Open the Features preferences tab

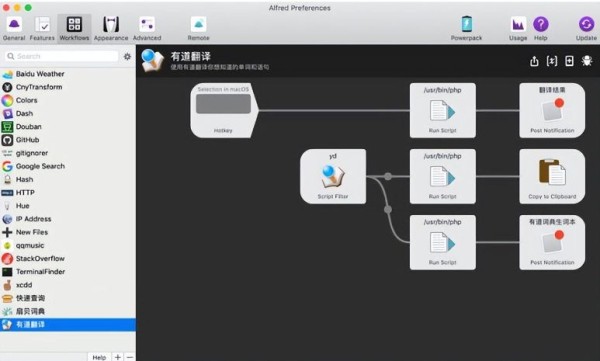[x=42, y=29]
